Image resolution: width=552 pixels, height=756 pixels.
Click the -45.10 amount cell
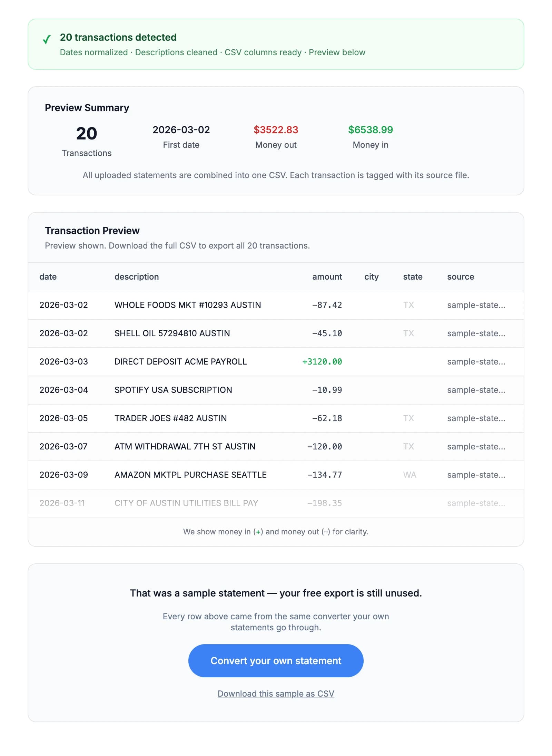pyautogui.click(x=327, y=333)
